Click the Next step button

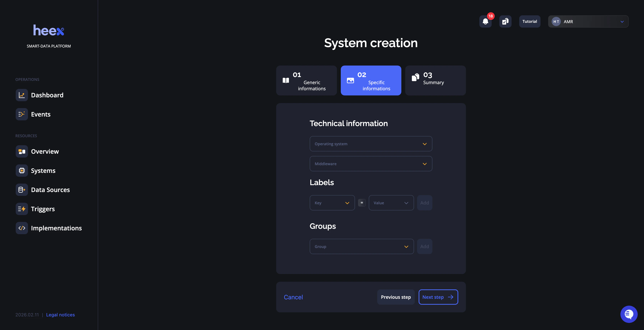[438, 297]
